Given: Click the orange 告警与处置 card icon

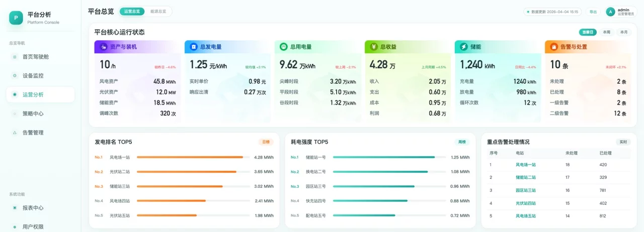Looking at the screenshot, I should point(554,47).
